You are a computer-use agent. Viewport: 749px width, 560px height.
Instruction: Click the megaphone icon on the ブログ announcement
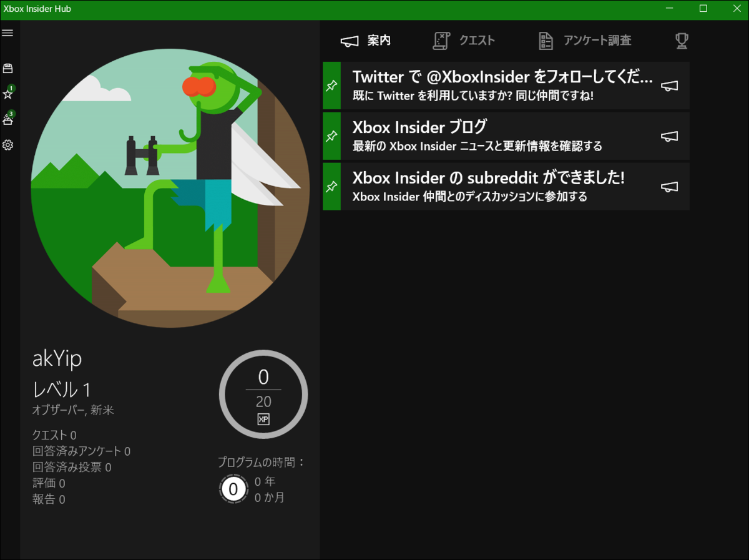tap(669, 137)
